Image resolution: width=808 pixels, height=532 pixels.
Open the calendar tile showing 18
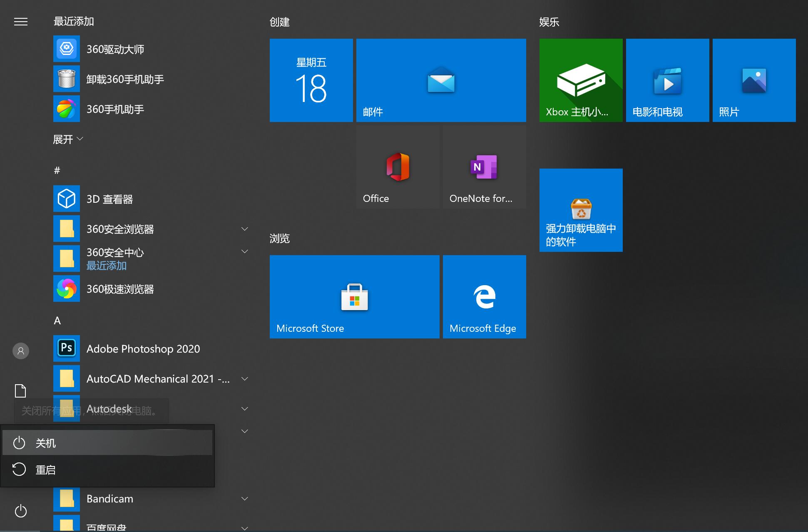[x=311, y=80]
